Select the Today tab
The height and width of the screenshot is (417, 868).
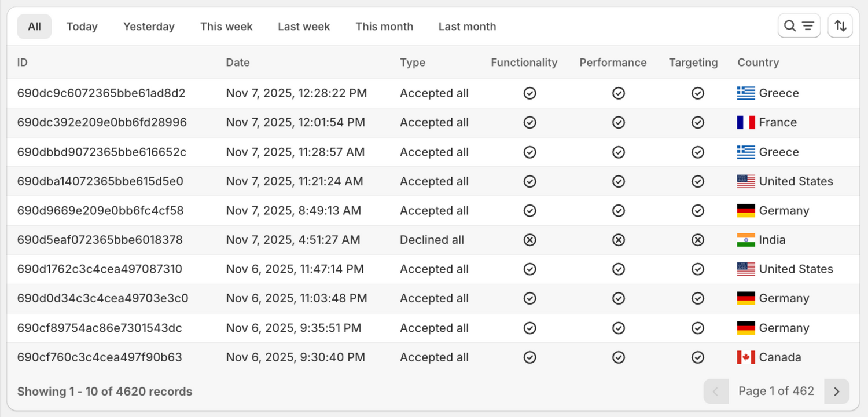pos(82,27)
